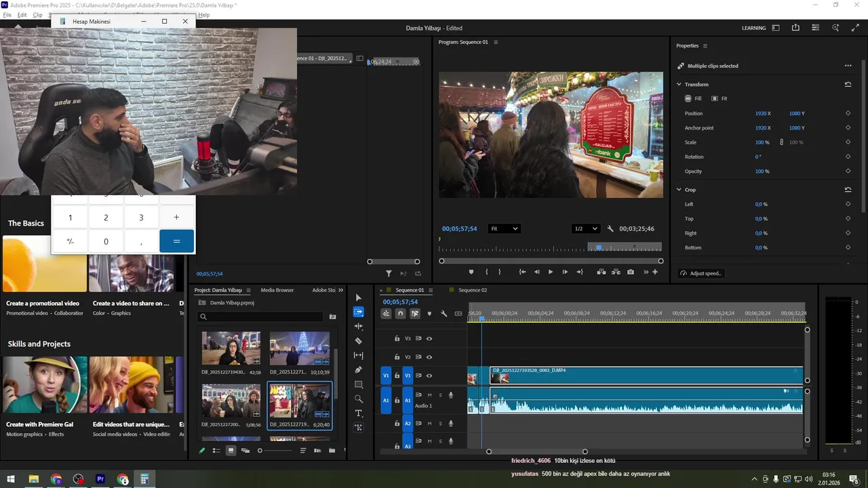Image resolution: width=868 pixels, height=488 pixels.
Task: Switch to Media Browser tab
Action: coord(277,290)
